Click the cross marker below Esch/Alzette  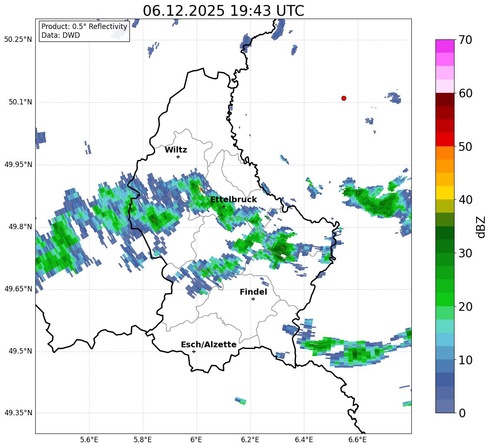(x=194, y=351)
